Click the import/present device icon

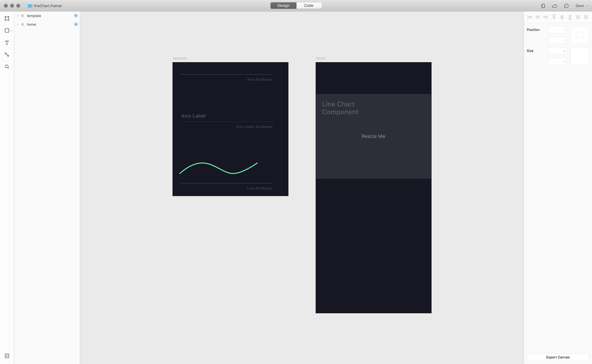pyautogui.click(x=543, y=6)
